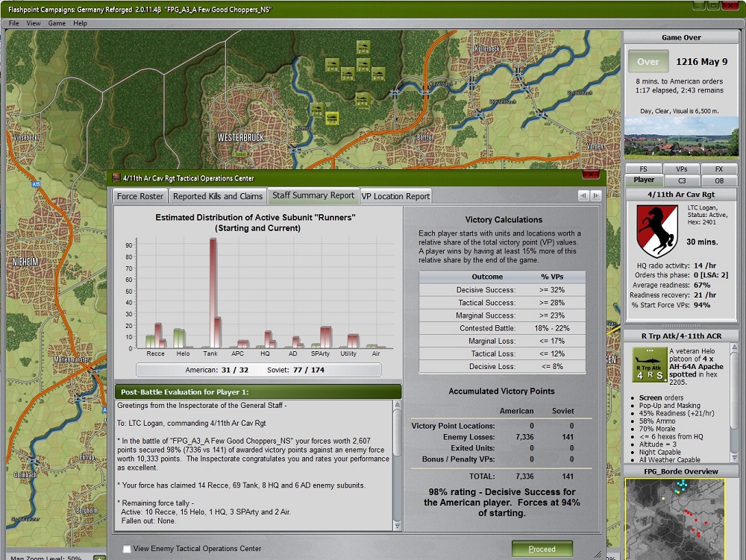Switch sidebar to the VPs tab
The width and height of the screenshot is (746, 560).
click(x=681, y=169)
